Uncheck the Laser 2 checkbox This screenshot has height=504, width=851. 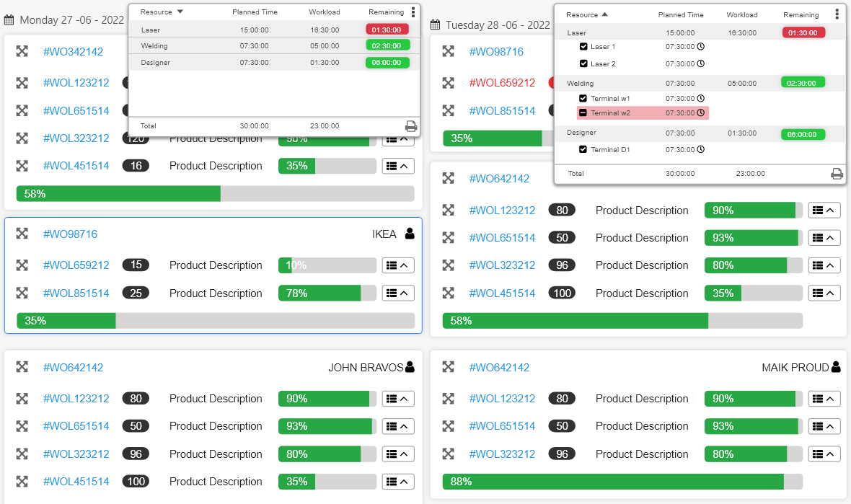coord(583,64)
